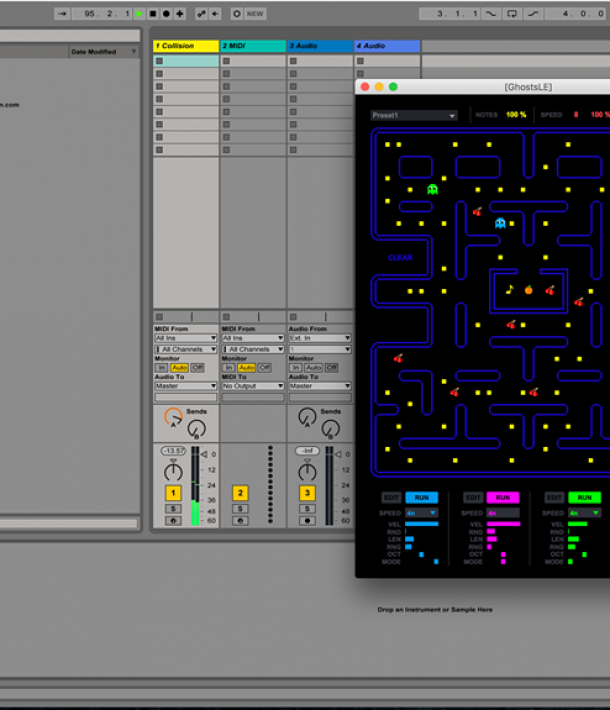610x710 pixels.
Task: Click the magenta RUN button in GhostsLE
Action: [x=503, y=497]
